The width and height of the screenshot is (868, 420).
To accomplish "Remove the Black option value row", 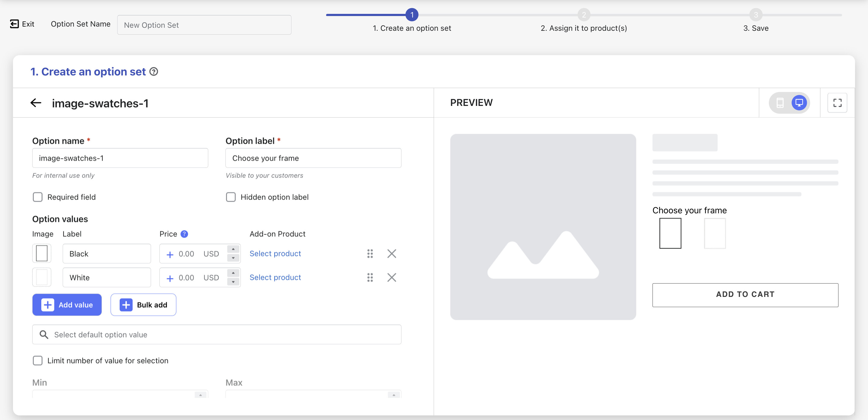I will pyautogui.click(x=391, y=254).
